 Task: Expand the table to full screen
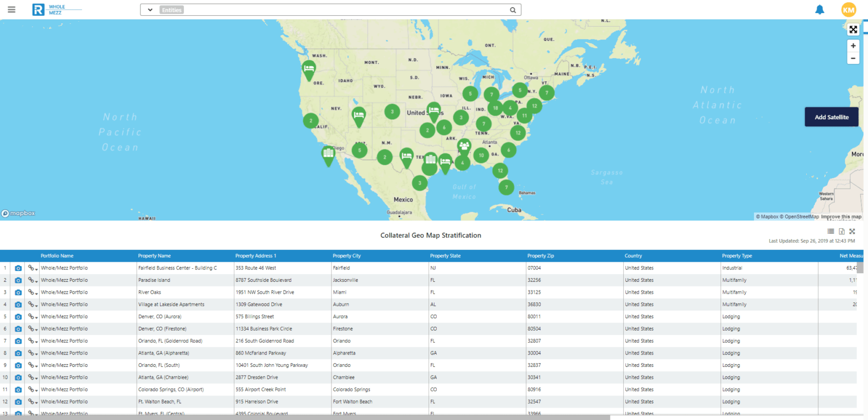pyautogui.click(x=852, y=231)
